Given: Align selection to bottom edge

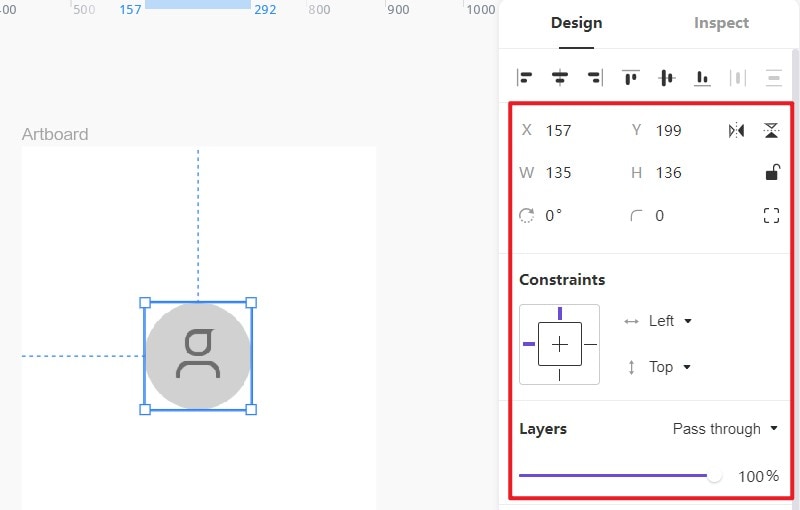Looking at the screenshot, I should (x=703, y=78).
